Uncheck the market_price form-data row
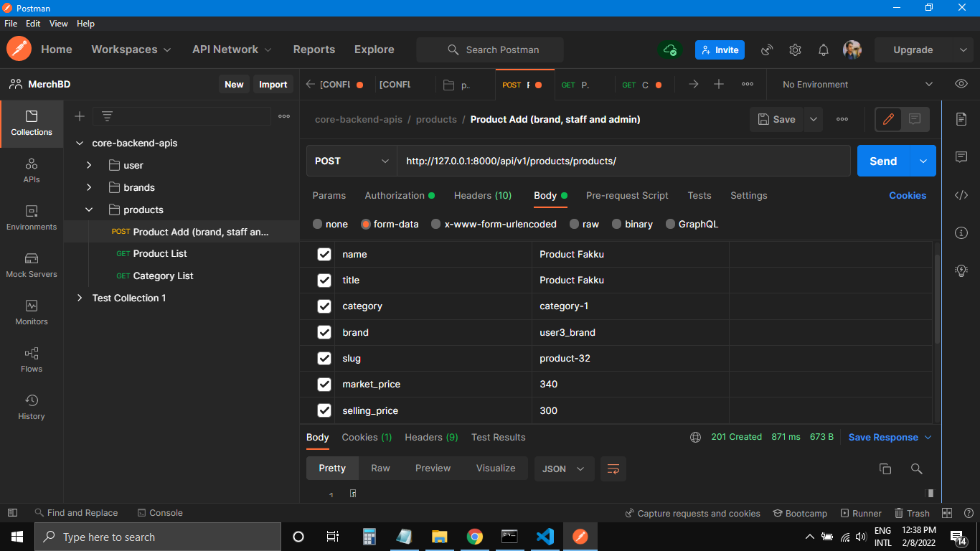The image size is (980, 551). click(324, 385)
